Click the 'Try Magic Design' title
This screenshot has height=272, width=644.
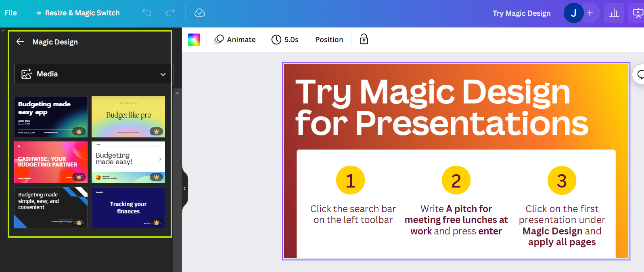[x=521, y=13]
